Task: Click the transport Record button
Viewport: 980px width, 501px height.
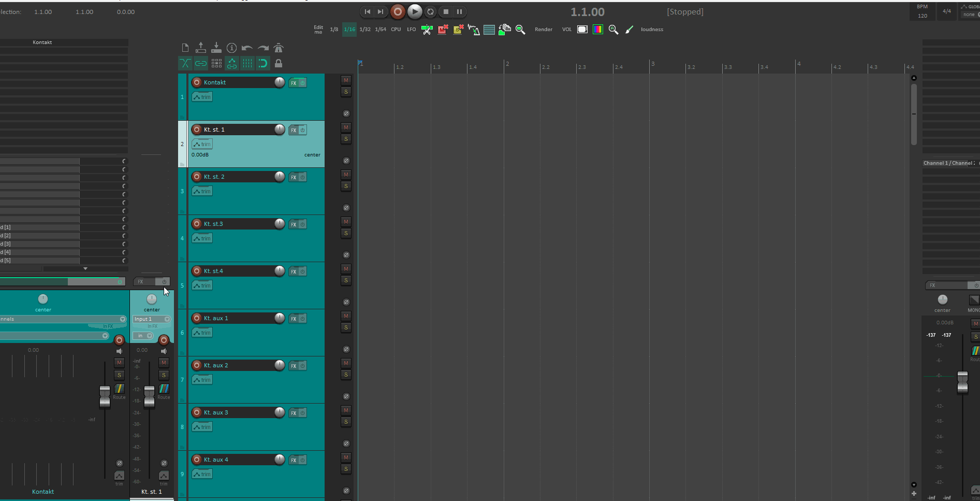Action: 398,11
